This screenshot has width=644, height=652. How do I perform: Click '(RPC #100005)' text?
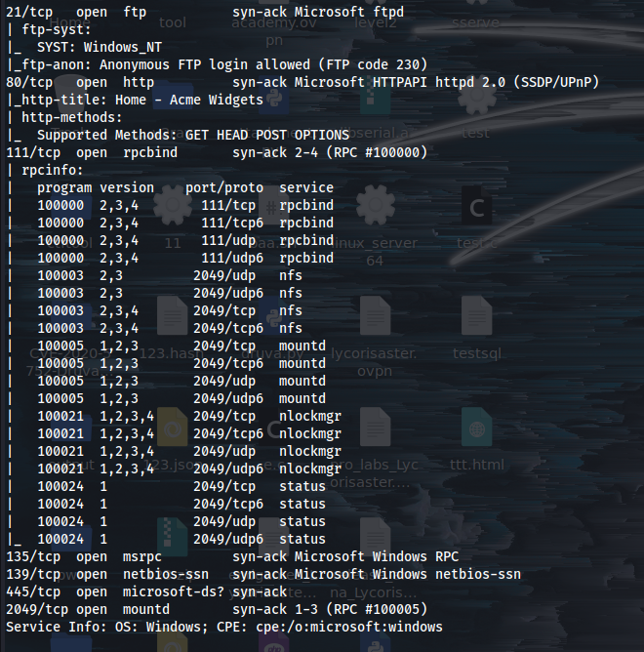[377, 610]
